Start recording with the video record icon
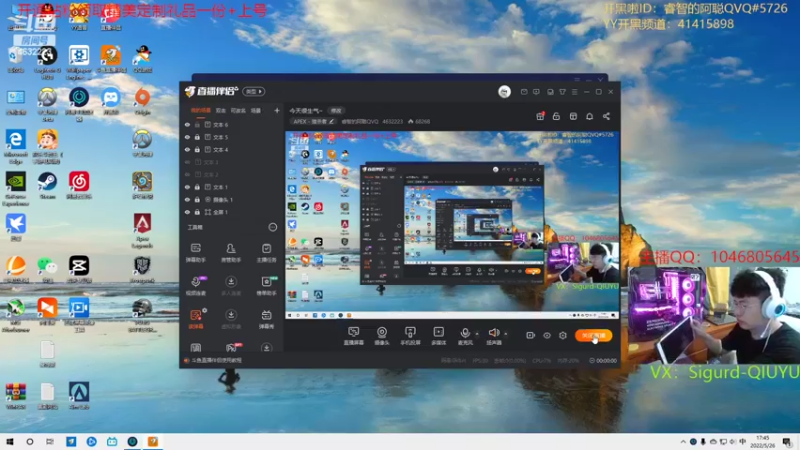This screenshot has height=450, width=800. [531, 336]
